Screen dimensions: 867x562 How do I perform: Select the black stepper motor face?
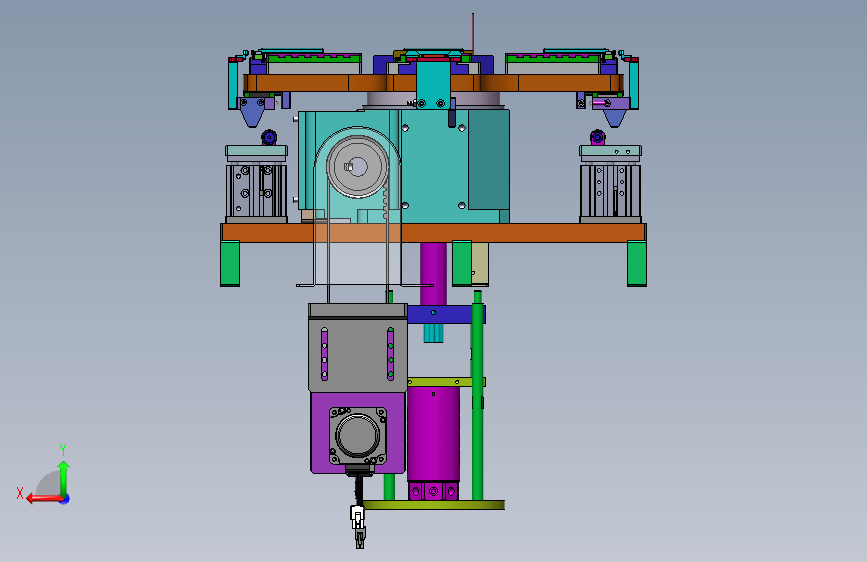tap(358, 435)
